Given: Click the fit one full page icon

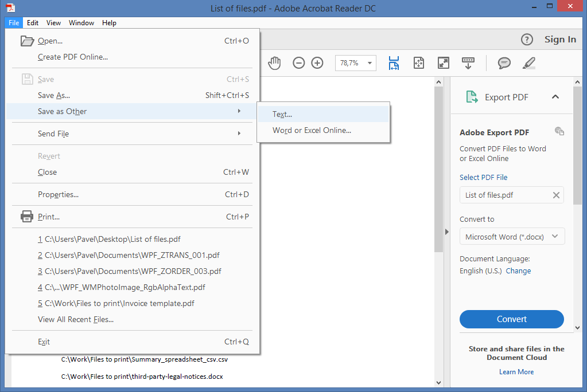Looking at the screenshot, I should (x=418, y=63).
